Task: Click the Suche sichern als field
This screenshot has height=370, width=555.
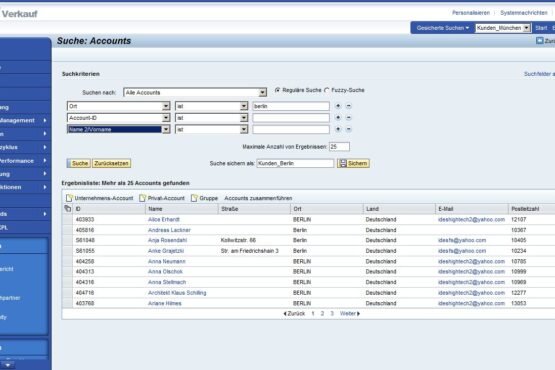Action: click(x=295, y=163)
